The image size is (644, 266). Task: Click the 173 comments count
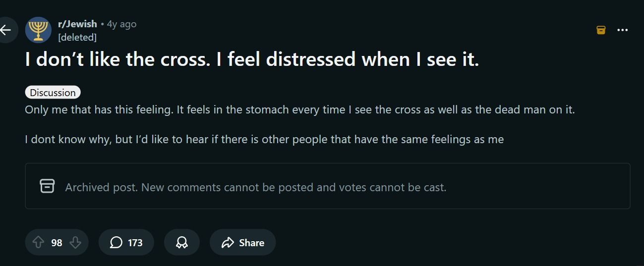[135, 243]
